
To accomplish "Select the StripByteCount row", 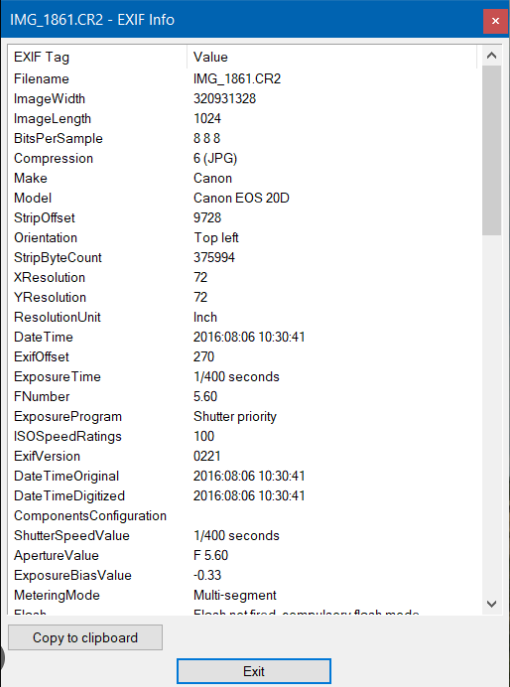I will point(243,258).
